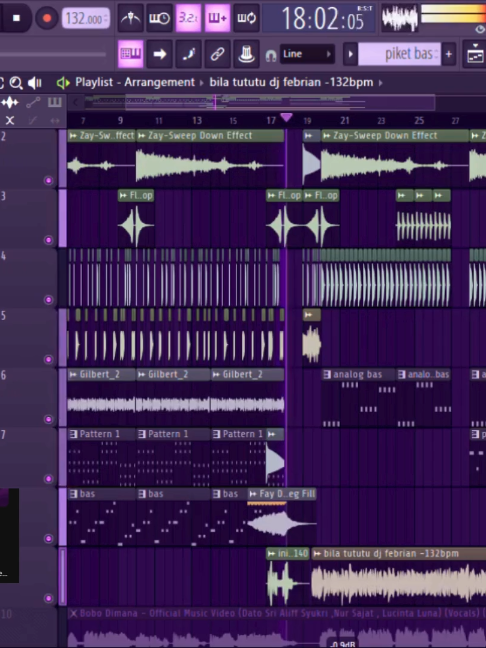Toggle loop recording icon

246,18
